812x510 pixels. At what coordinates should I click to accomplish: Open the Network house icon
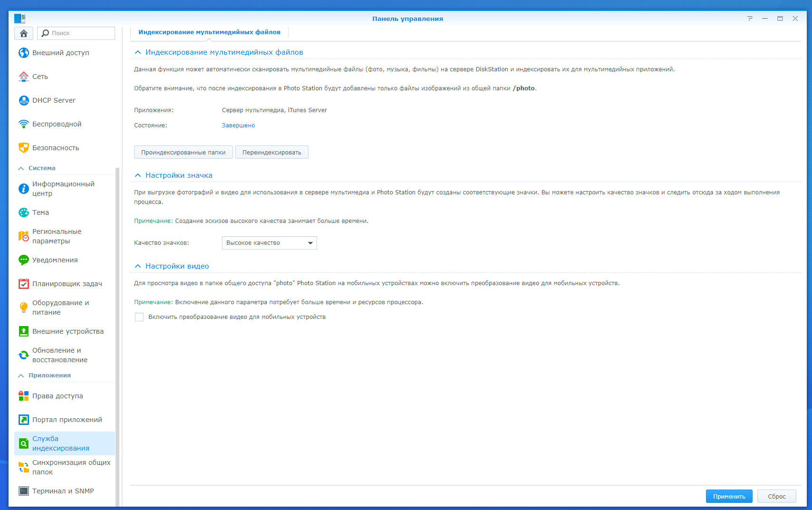(x=24, y=77)
